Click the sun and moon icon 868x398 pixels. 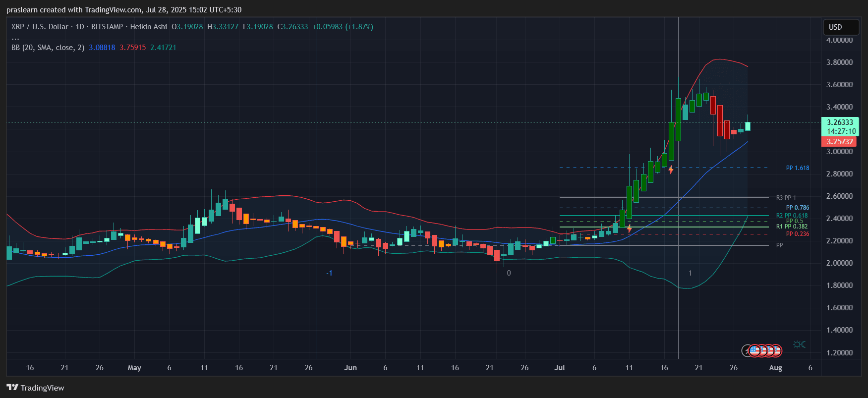tap(799, 344)
